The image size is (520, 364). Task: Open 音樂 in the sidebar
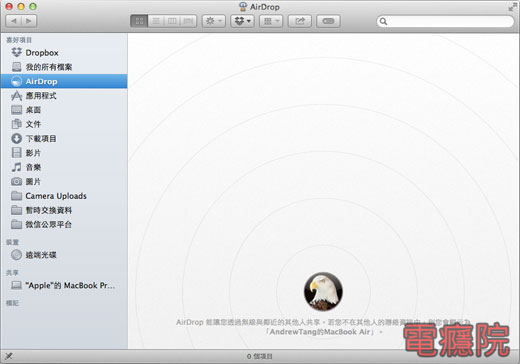pos(64,167)
